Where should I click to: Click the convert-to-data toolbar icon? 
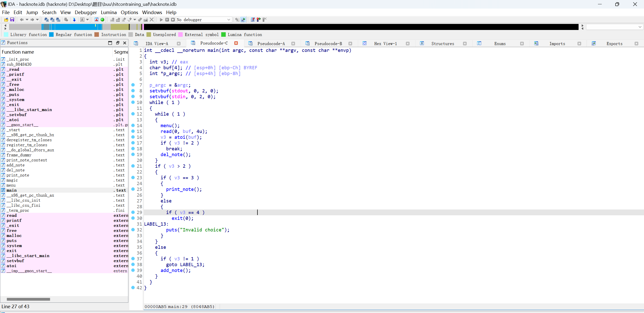[118, 20]
